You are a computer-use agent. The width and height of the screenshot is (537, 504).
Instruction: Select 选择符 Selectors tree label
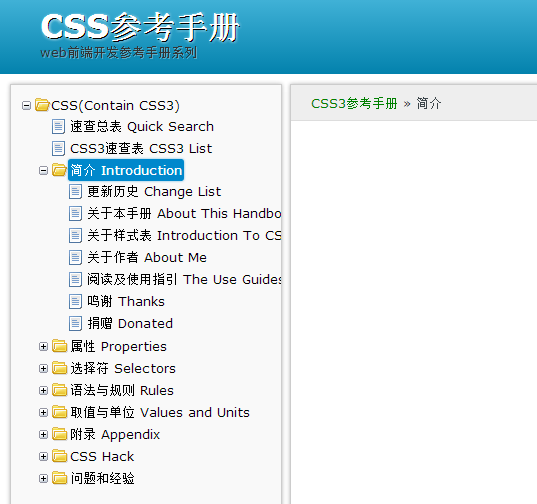tap(123, 368)
